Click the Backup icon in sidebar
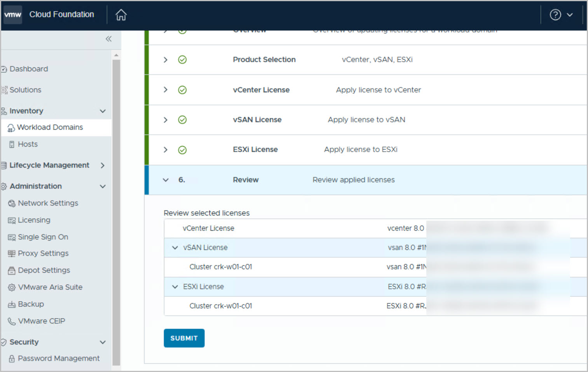The width and height of the screenshot is (588, 372). coord(12,304)
